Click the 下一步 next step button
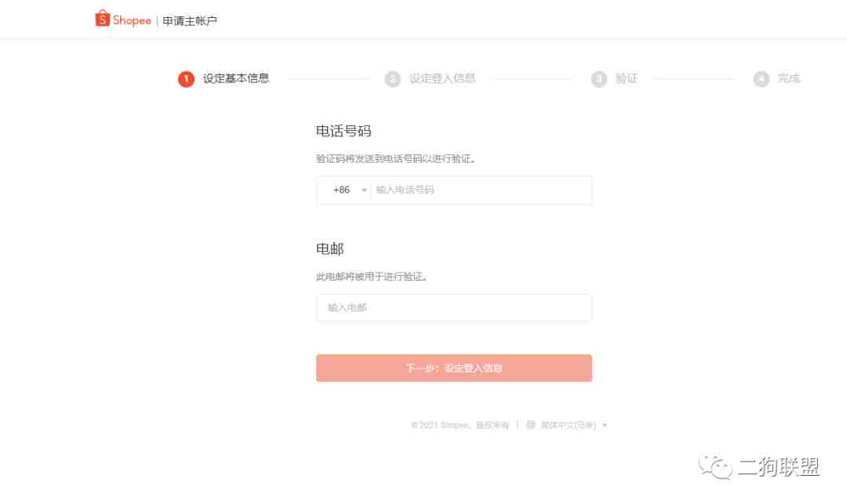This screenshot has height=504, width=847. pyautogui.click(x=454, y=368)
